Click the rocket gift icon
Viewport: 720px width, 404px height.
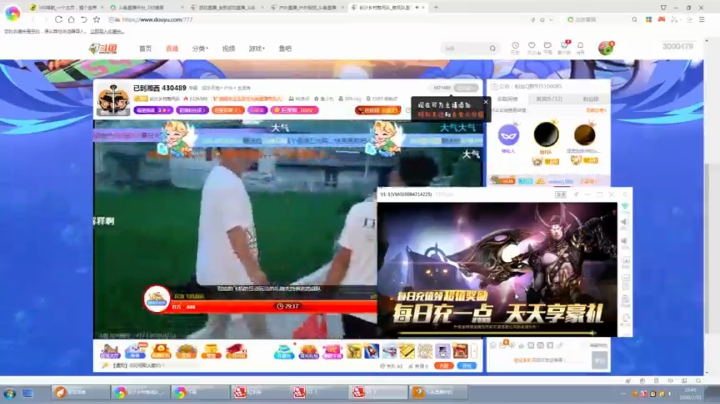(371, 351)
